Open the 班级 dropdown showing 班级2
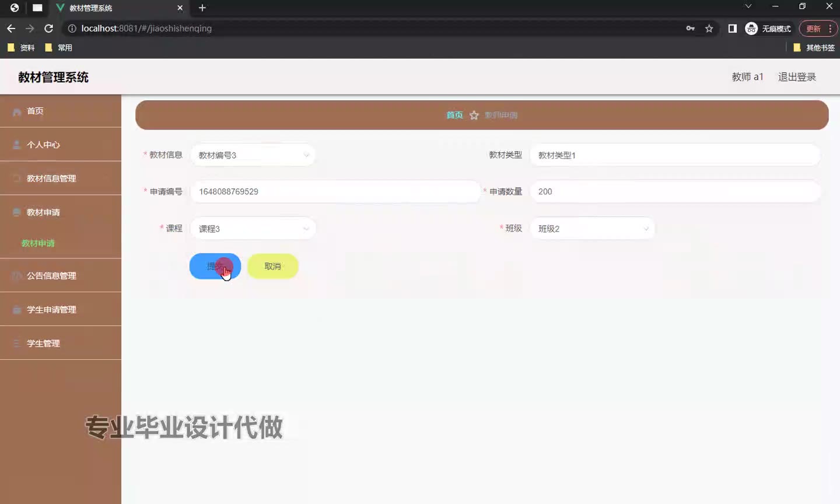The height and width of the screenshot is (504, 840). pyautogui.click(x=593, y=229)
